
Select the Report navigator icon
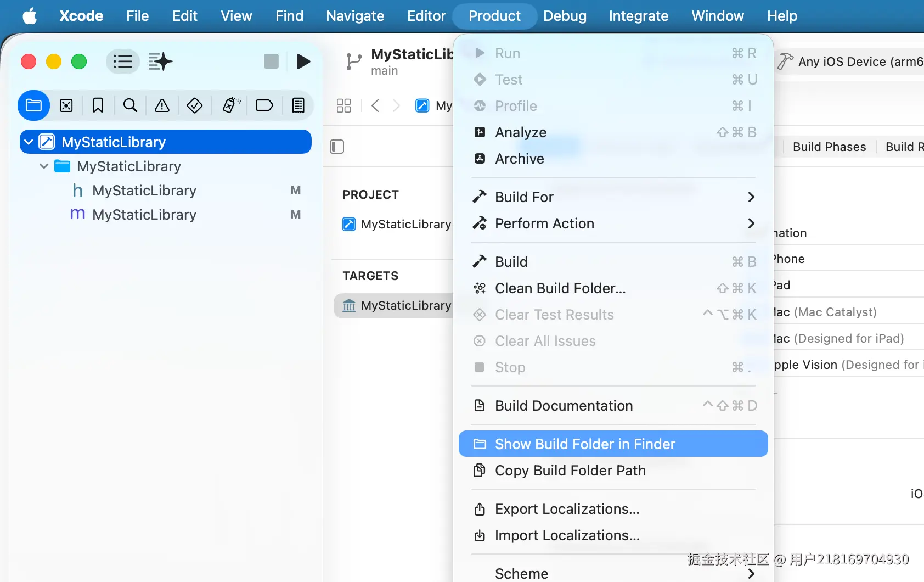coord(298,105)
